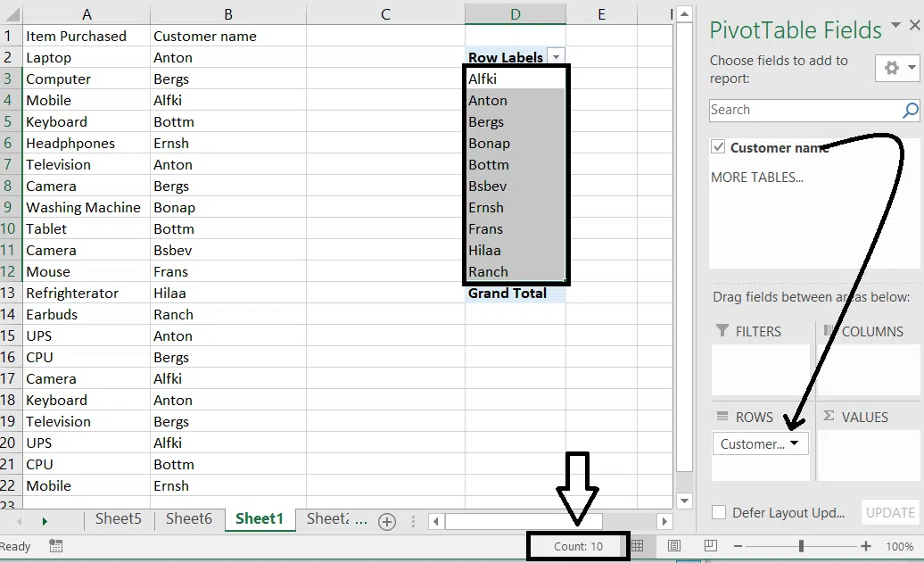924x563 pixels.
Task: Click the vertical scrollbar down arrow
Action: [684, 501]
